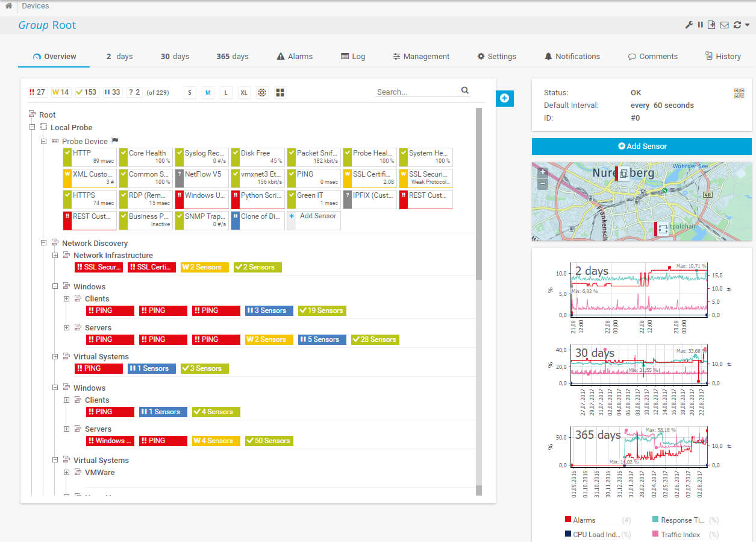Click the blue plus circle button
Viewport: 756px width, 542px height.
504,98
